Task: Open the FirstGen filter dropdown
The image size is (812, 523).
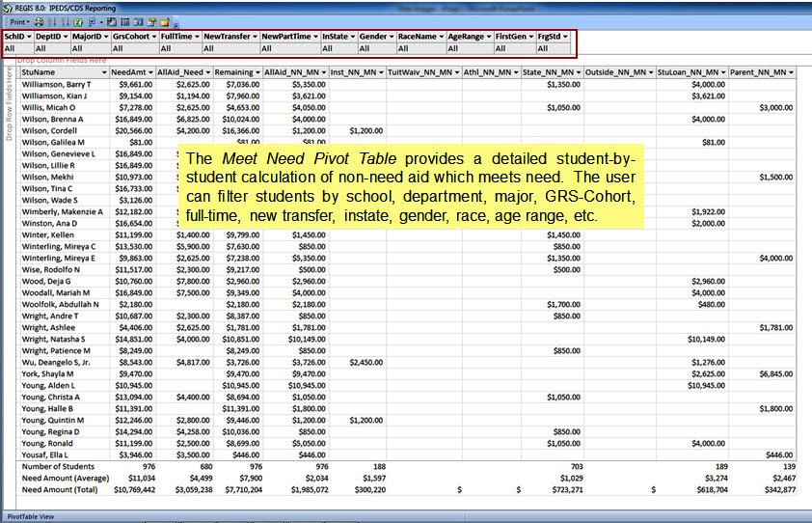Action: [x=530, y=37]
